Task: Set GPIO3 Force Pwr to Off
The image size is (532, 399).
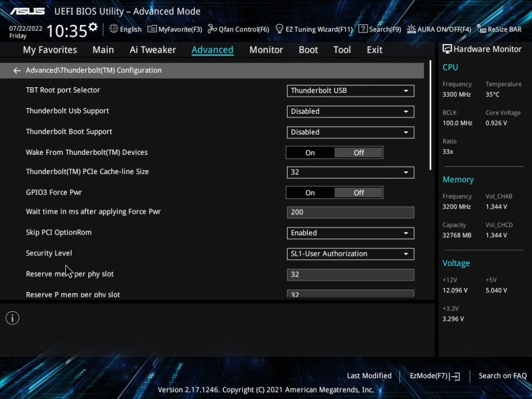Action: coord(359,193)
